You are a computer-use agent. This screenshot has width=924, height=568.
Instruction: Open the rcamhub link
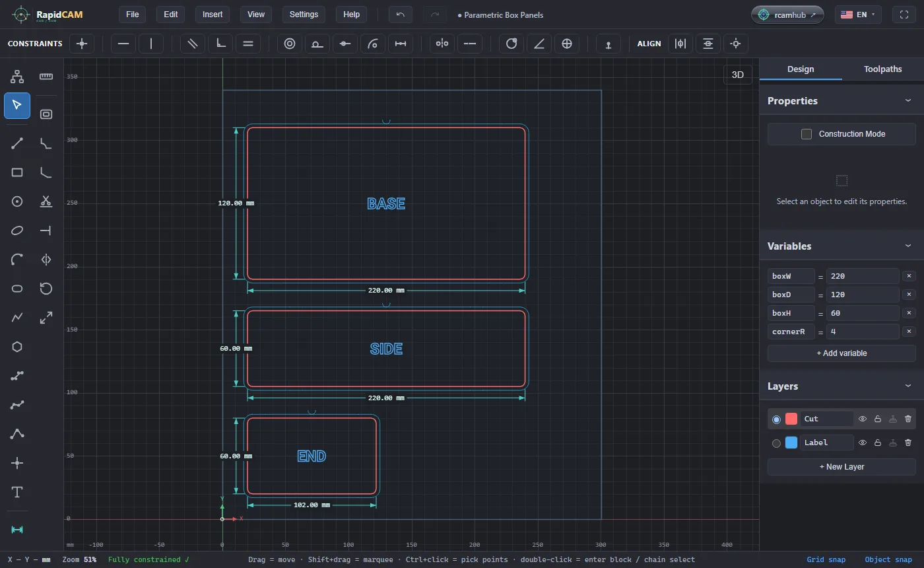787,15
